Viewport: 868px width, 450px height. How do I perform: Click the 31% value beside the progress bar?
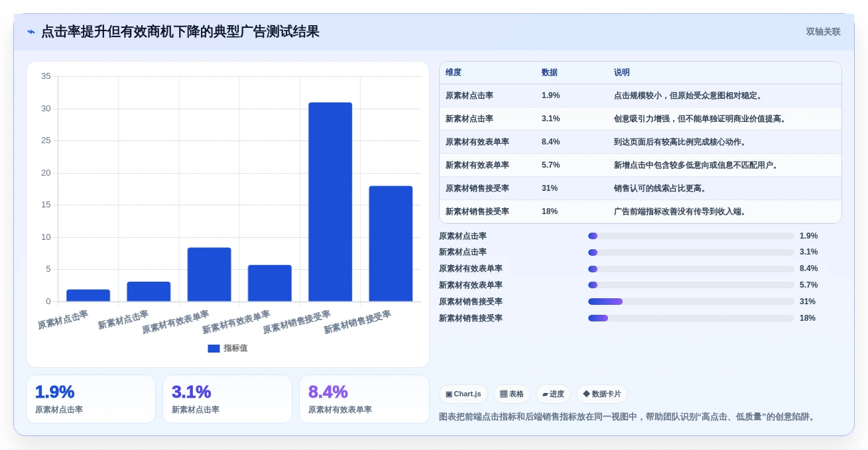pos(808,302)
